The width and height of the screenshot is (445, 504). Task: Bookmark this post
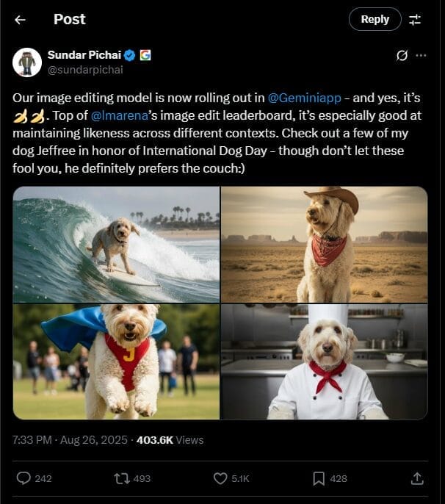[x=319, y=478]
